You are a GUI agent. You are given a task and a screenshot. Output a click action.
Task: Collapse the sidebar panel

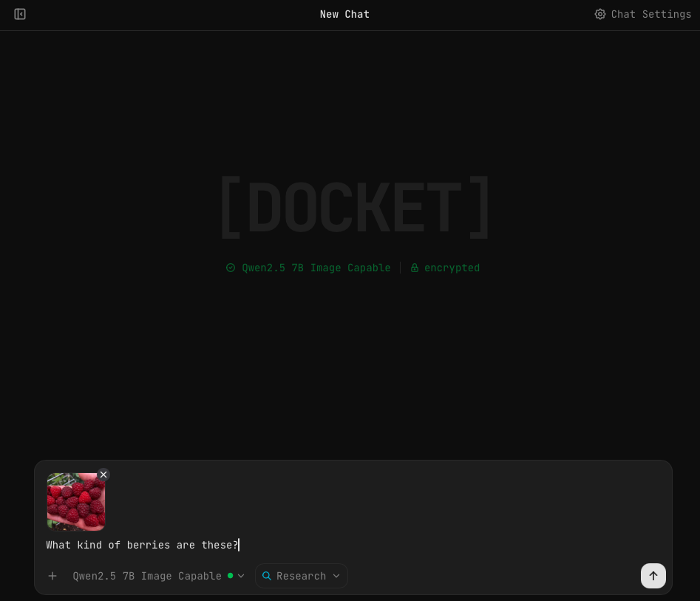[20, 14]
